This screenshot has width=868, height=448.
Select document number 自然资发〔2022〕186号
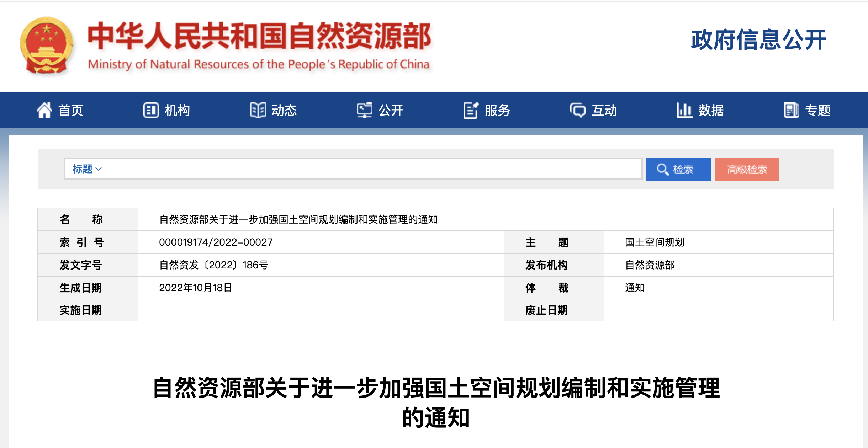coord(213,265)
